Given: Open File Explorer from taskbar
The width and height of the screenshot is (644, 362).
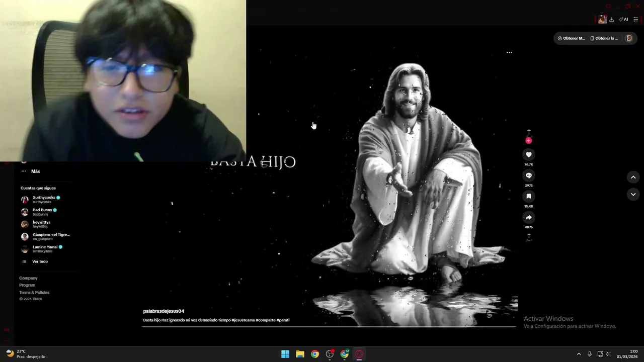Looking at the screenshot, I should click(x=300, y=354).
